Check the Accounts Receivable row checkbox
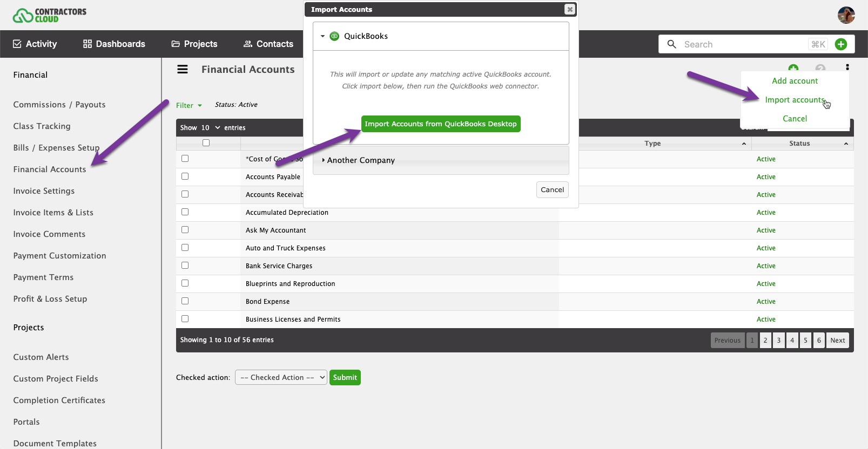Viewport: 868px width, 449px height. point(185,194)
